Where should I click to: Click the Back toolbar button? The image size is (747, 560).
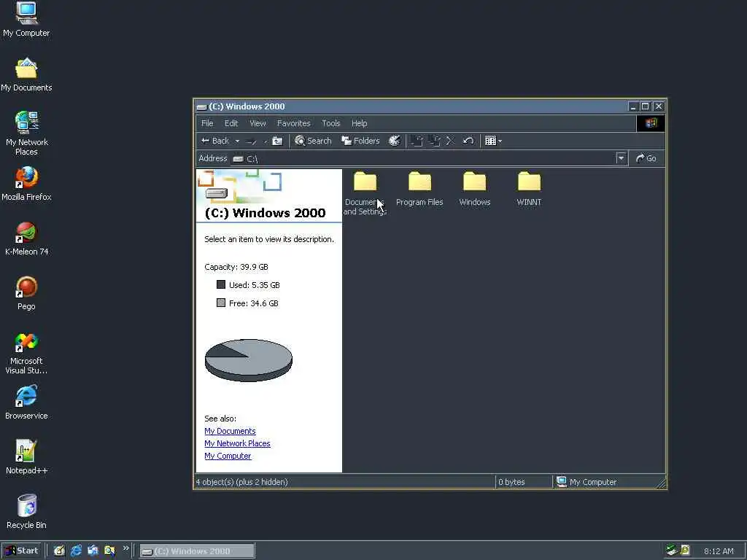pos(215,141)
